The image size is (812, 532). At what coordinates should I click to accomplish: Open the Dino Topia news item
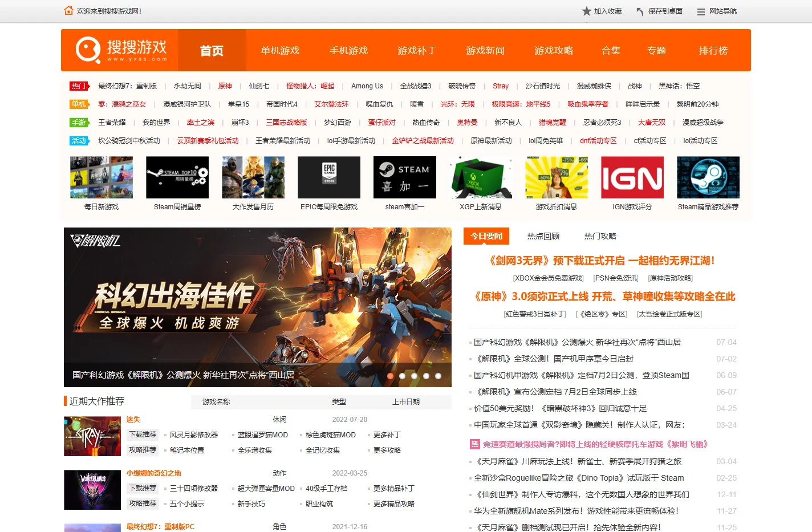(579, 478)
